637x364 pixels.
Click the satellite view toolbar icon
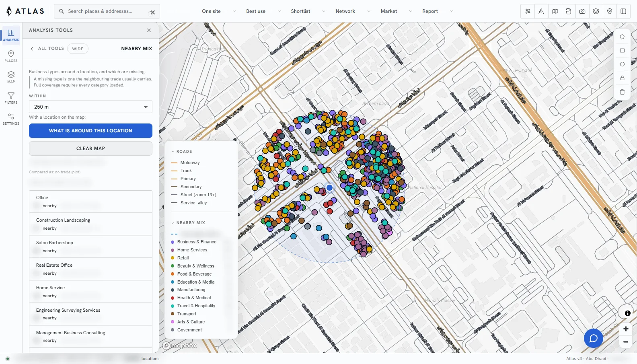point(528,11)
